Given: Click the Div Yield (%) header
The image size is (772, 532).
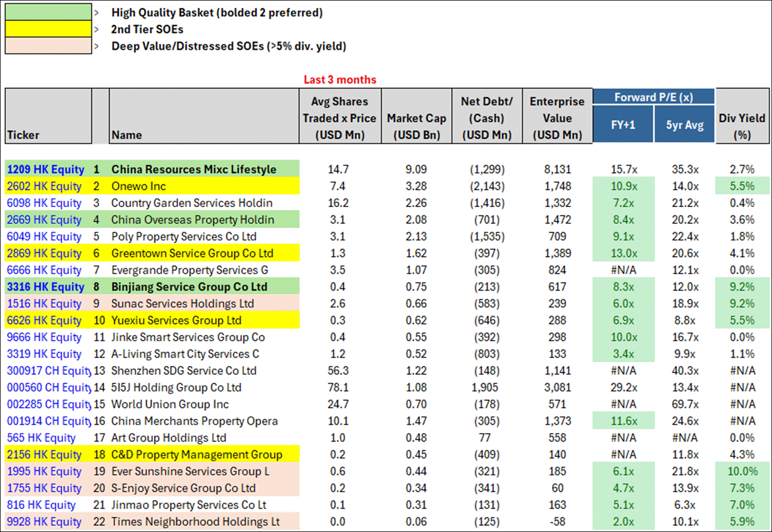Looking at the screenshot, I should [743, 116].
